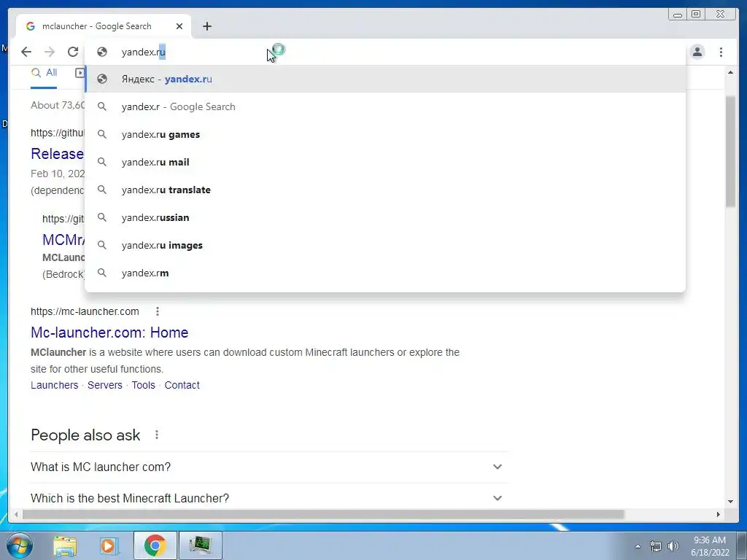Click the https://mc-launcher.com URL text

coord(85,311)
